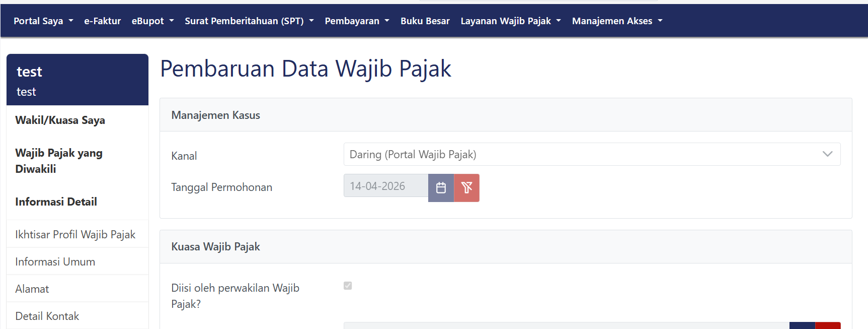The image size is (868, 329).
Task: Open the Portal Saya dropdown menu
Action: click(x=43, y=21)
